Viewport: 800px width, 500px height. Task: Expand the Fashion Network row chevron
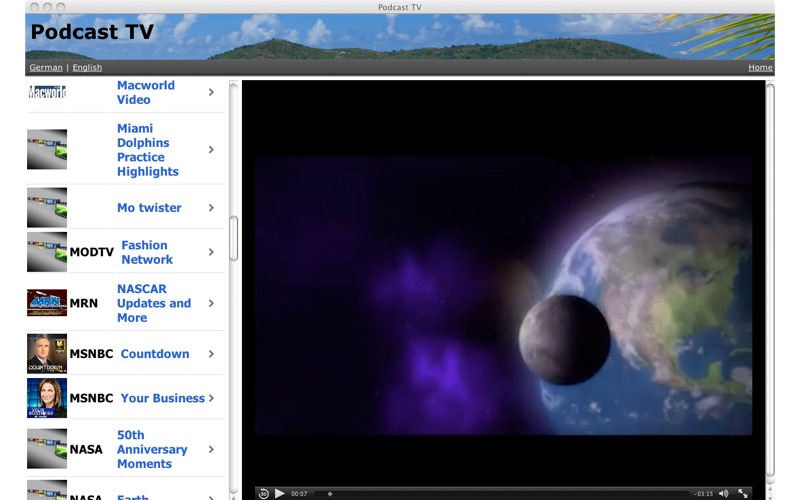pos(211,252)
